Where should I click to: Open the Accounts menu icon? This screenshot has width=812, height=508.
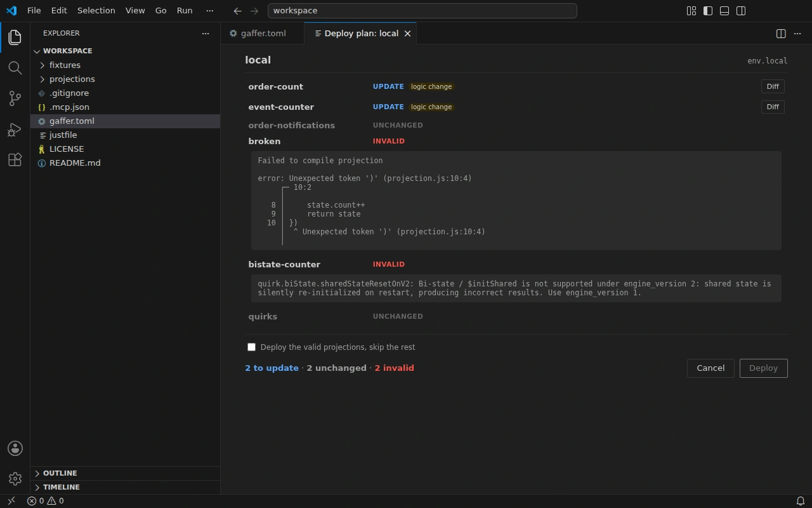click(x=15, y=448)
